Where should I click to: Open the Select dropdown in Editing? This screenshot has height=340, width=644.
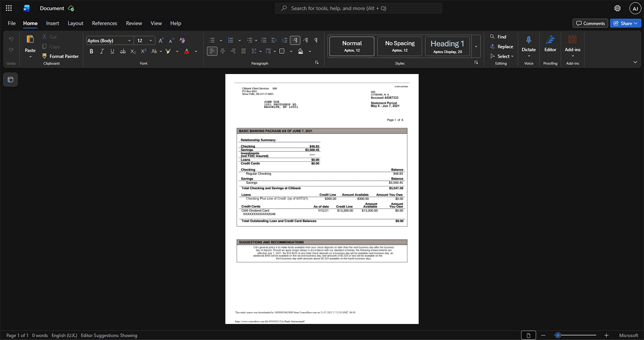click(502, 56)
